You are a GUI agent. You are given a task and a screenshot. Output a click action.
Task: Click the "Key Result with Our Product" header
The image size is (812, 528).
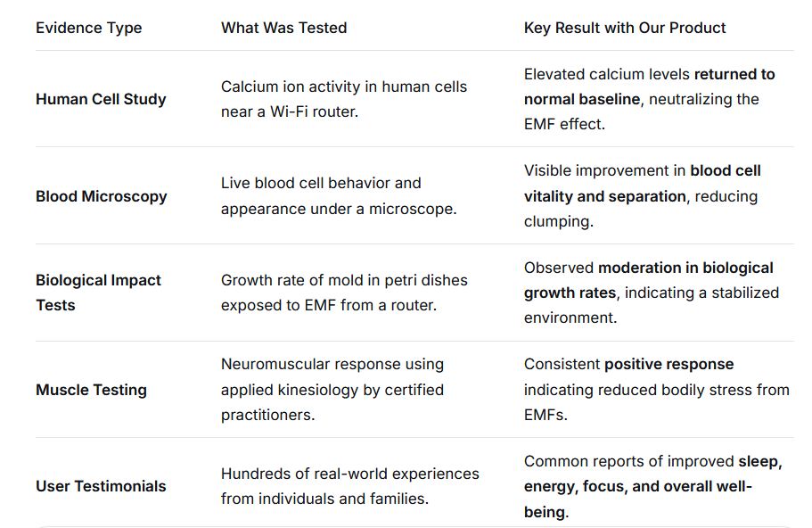click(x=624, y=28)
